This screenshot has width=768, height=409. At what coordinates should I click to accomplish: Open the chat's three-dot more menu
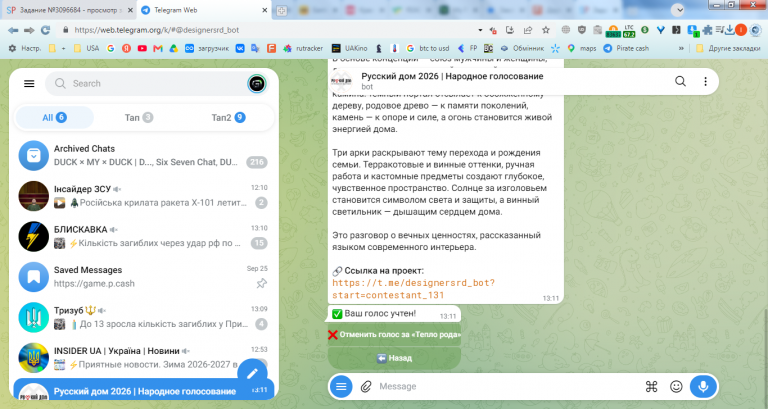705,81
